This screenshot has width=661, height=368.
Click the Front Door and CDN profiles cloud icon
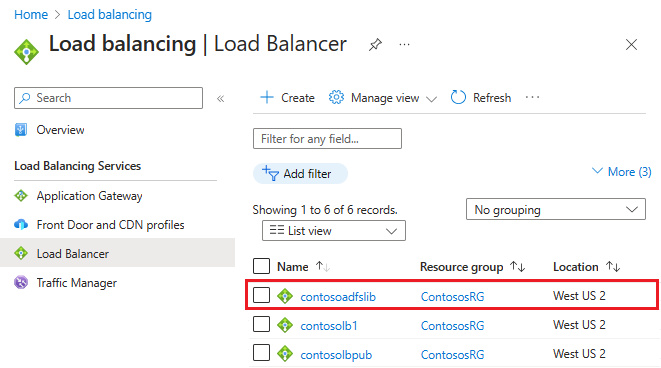click(21, 225)
